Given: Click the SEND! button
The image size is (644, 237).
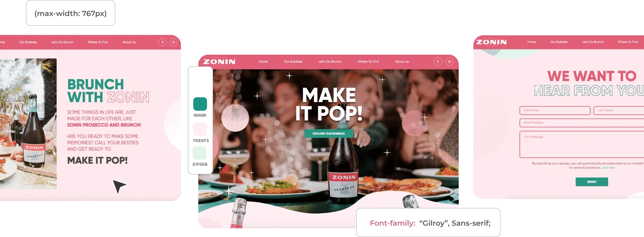Looking at the screenshot, I should (x=592, y=182).
